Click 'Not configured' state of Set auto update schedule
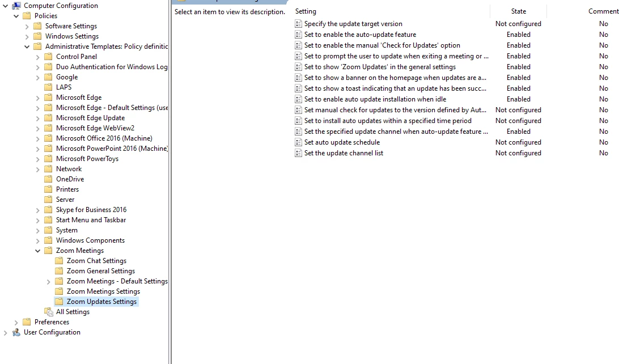The width and height of the screenshot is (619, 364). [x=518, y=142]
